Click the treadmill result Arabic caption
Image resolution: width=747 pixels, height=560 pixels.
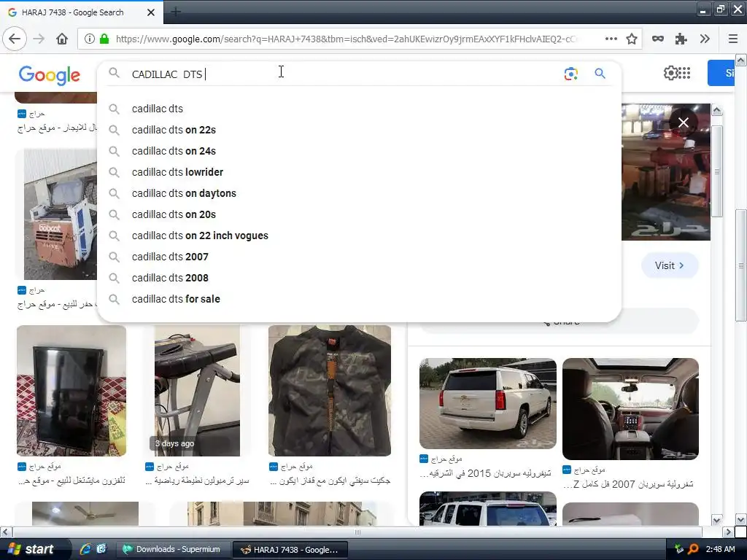pos(197,481)
